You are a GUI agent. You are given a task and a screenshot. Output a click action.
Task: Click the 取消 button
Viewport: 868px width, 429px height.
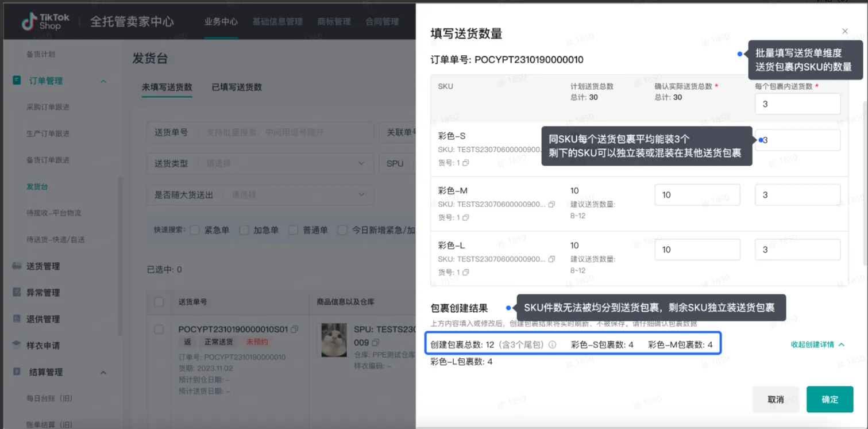coord(776,399)
